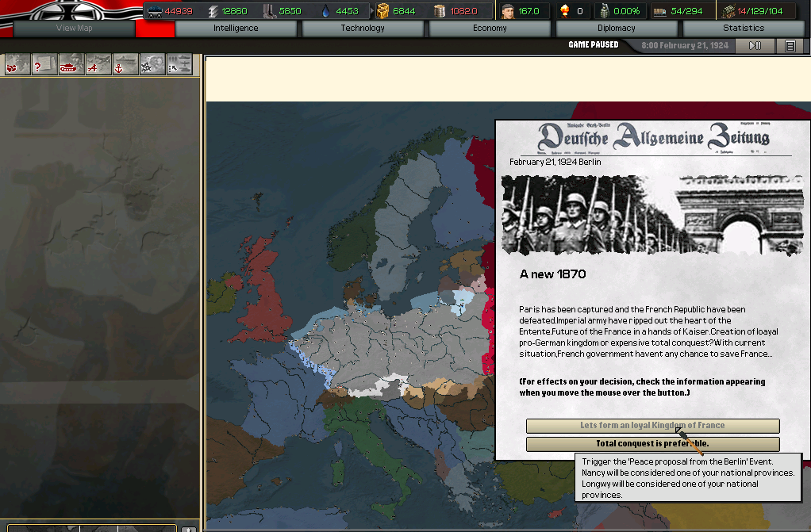Open the battles explosion star icon

[x=152, y=65]
